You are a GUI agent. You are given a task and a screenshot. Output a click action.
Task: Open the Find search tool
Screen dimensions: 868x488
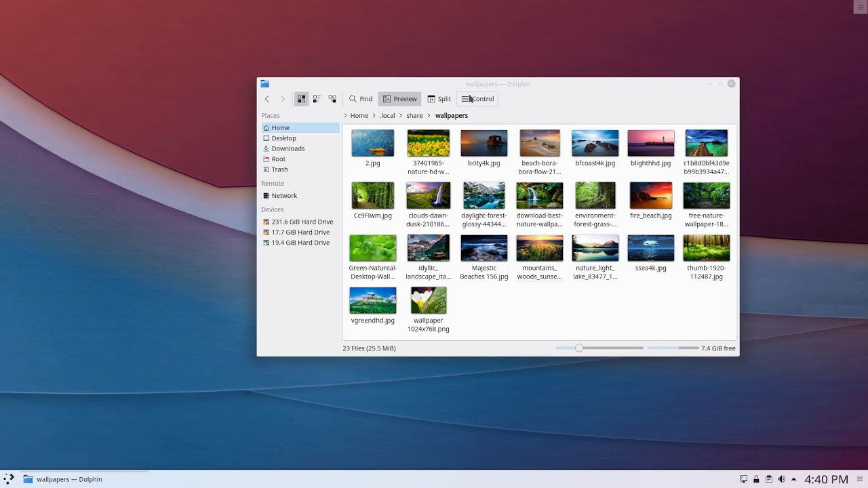pyautogui.click(x=361, y=99)
